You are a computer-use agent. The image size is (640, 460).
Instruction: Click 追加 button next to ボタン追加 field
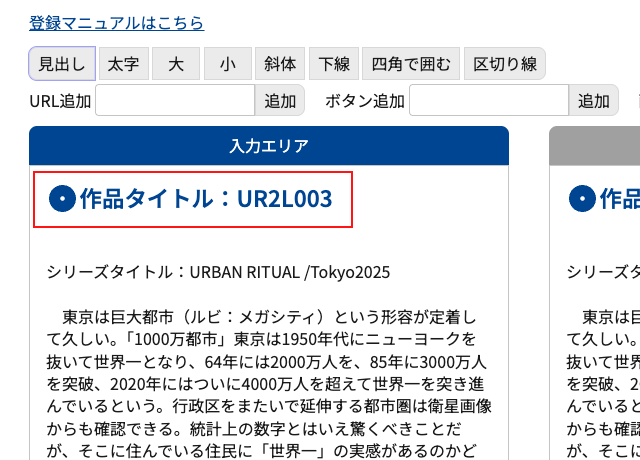click(594, 100)
